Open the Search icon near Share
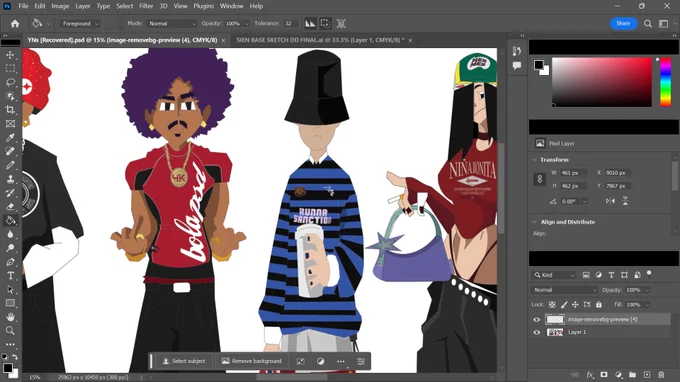This screenshot has width=680, height=382. [x=647, y=24]
